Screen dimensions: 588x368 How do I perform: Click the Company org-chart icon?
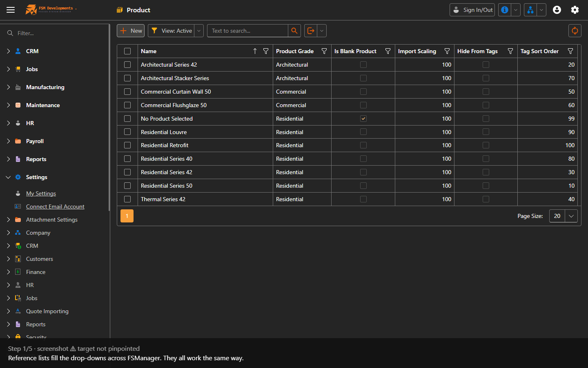pos(18,233)
